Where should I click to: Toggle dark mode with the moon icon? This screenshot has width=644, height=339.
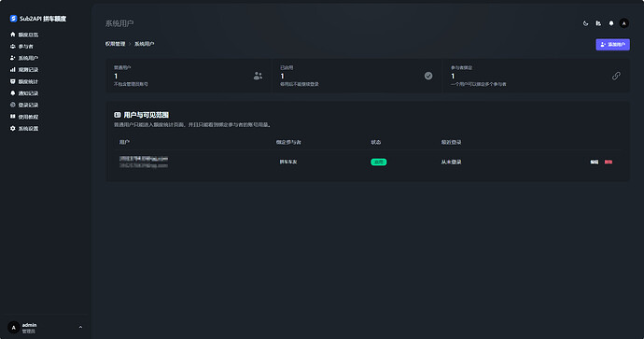tap(586, 23)
